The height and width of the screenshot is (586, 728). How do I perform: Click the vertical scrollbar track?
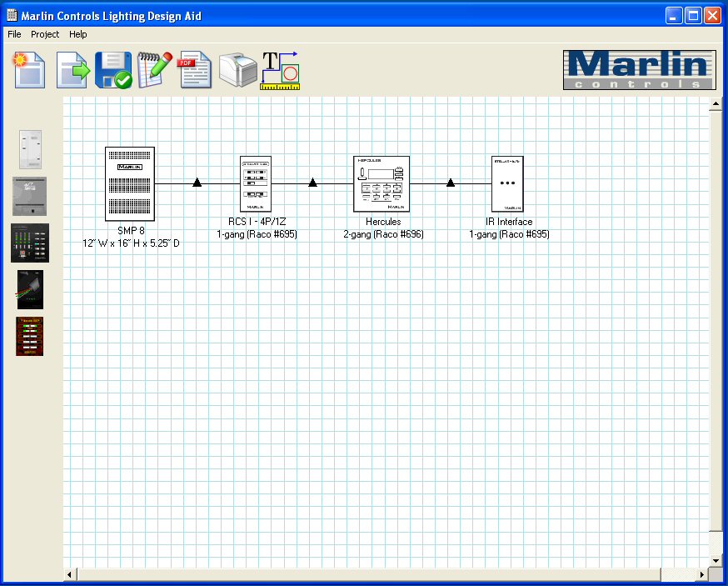(716, 543)
